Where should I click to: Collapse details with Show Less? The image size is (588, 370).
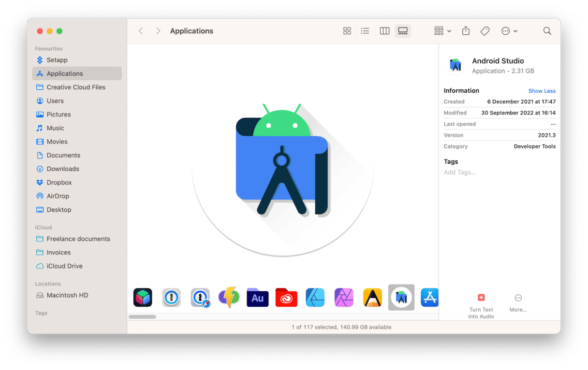[x=542, y=91]
